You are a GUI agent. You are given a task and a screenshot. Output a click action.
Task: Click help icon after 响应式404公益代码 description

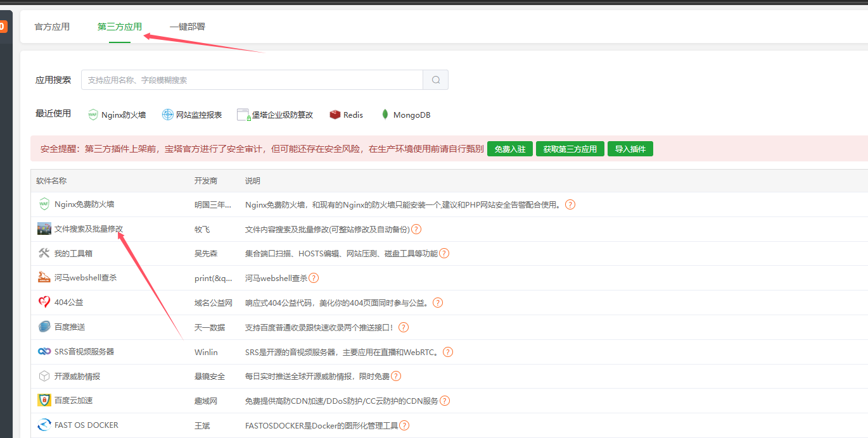click(437, 303)
